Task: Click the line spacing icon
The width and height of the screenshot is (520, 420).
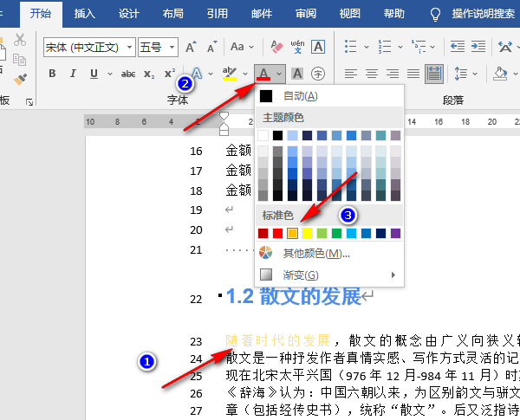Action: click(461, 74)
